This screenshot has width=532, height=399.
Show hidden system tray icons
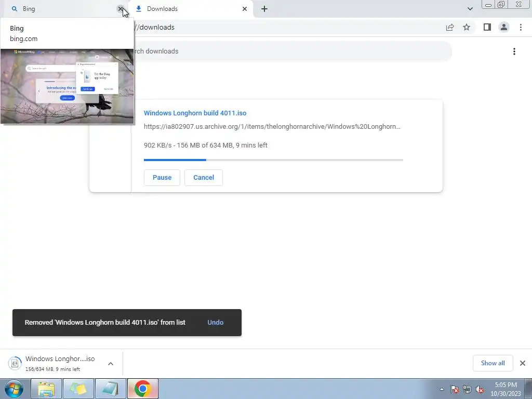pos(442,389)
